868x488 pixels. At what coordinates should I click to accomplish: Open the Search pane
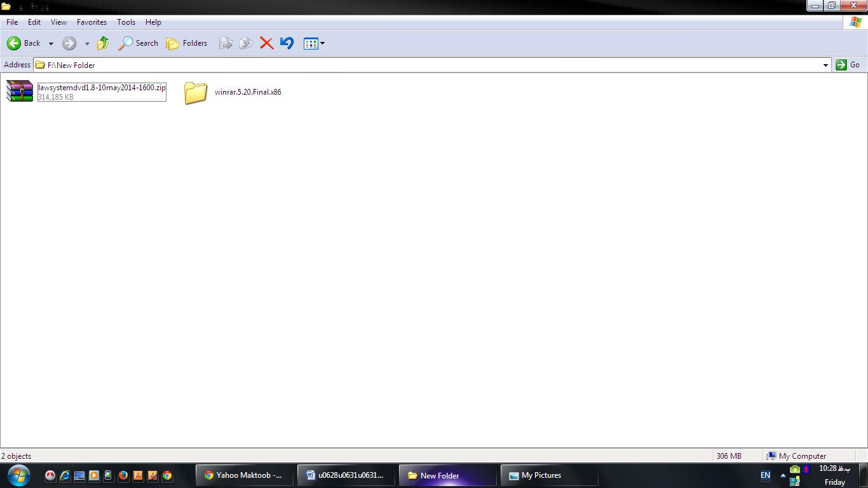(138, 43)
